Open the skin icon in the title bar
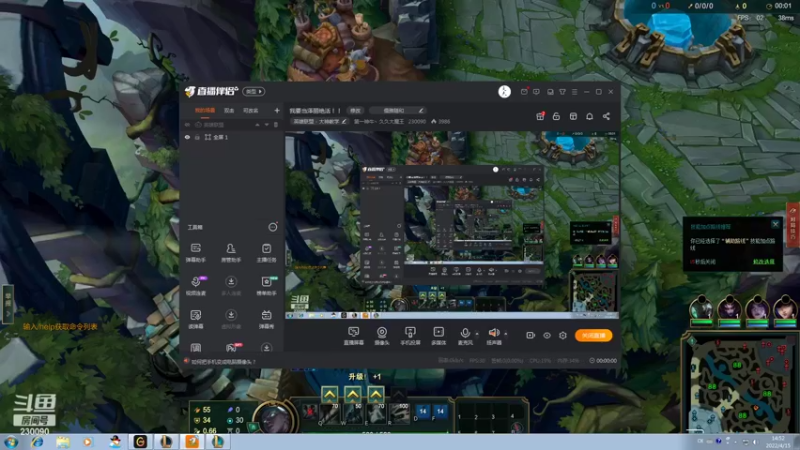This screenshot has width=800, height=450. click(x=562, y=92)
